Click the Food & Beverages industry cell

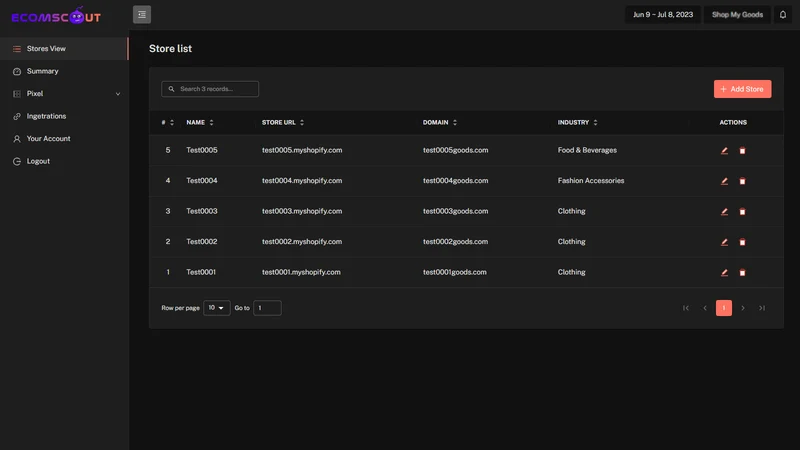tap(587, 150)
